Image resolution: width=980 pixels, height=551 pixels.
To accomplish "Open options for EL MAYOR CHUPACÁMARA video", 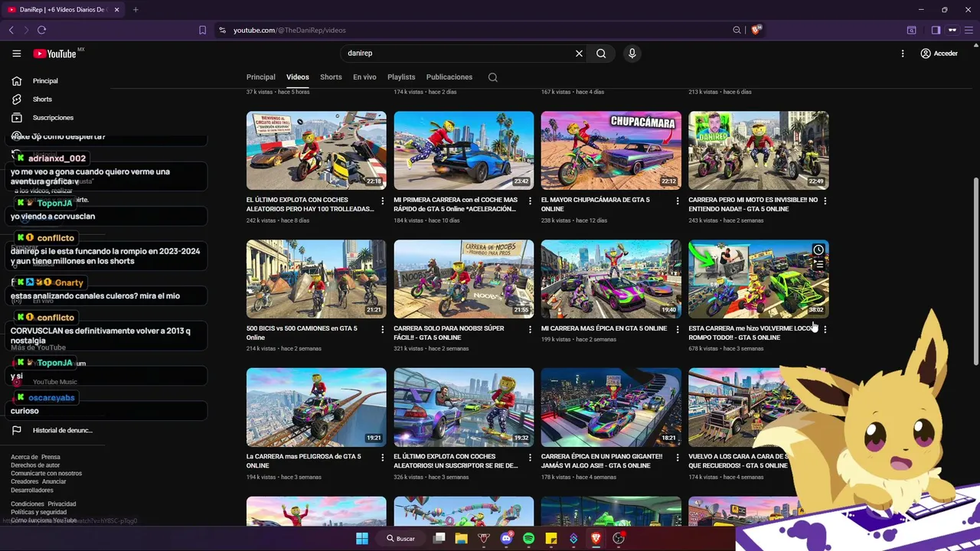I will coord(677,201).
